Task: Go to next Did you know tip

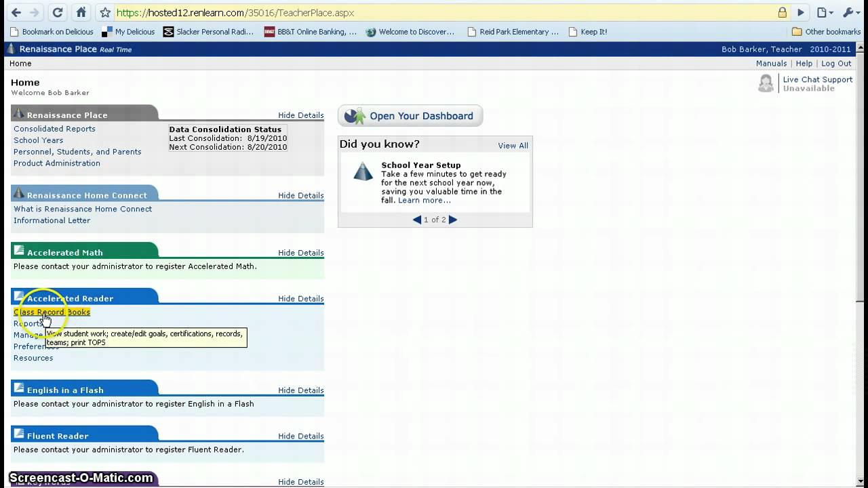Action: click(453, 220)
